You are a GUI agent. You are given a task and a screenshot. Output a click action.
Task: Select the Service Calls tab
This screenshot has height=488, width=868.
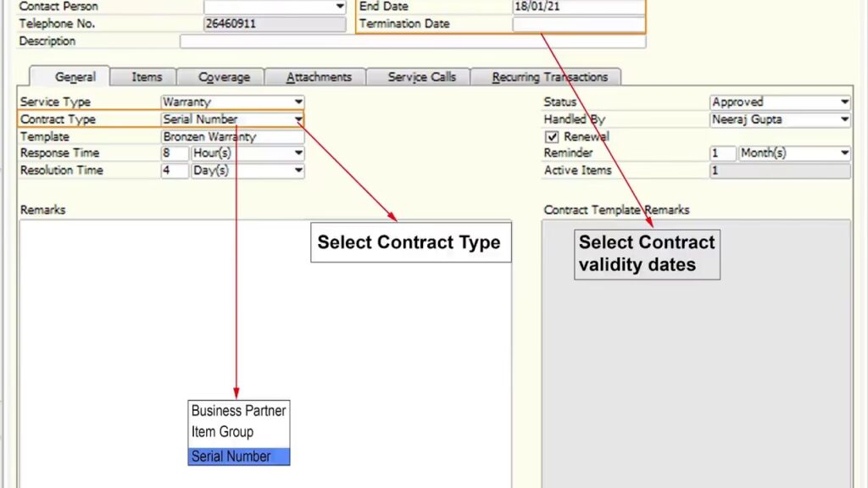point(421,77)
